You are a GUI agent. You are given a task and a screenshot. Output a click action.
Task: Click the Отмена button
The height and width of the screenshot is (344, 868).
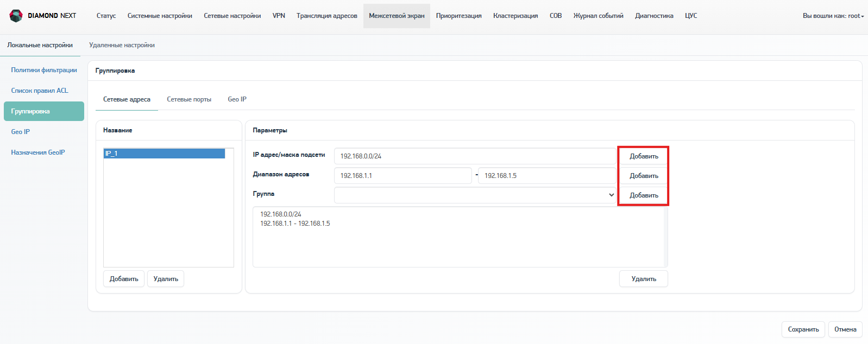coord(845,329)
